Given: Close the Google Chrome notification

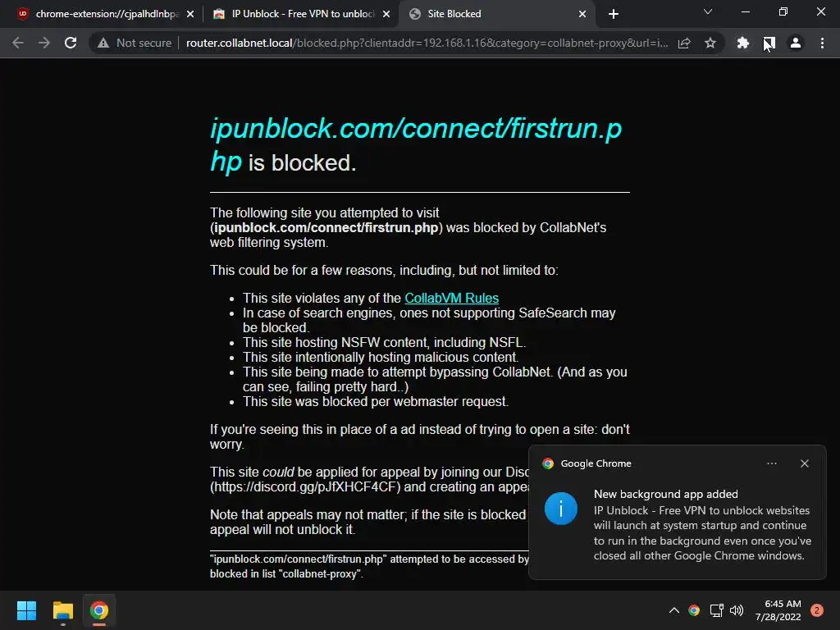Looking at the screenshot, I should tap(804, 463).
